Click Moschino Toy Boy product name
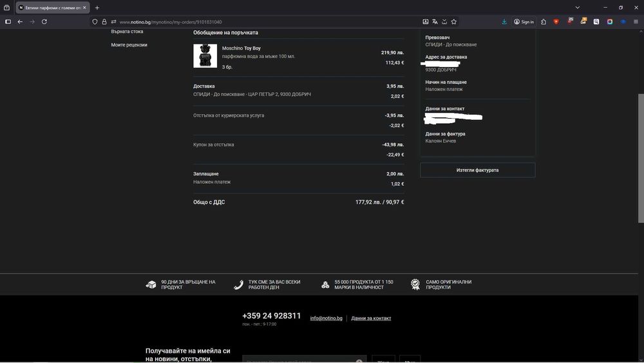 [241, 48]
